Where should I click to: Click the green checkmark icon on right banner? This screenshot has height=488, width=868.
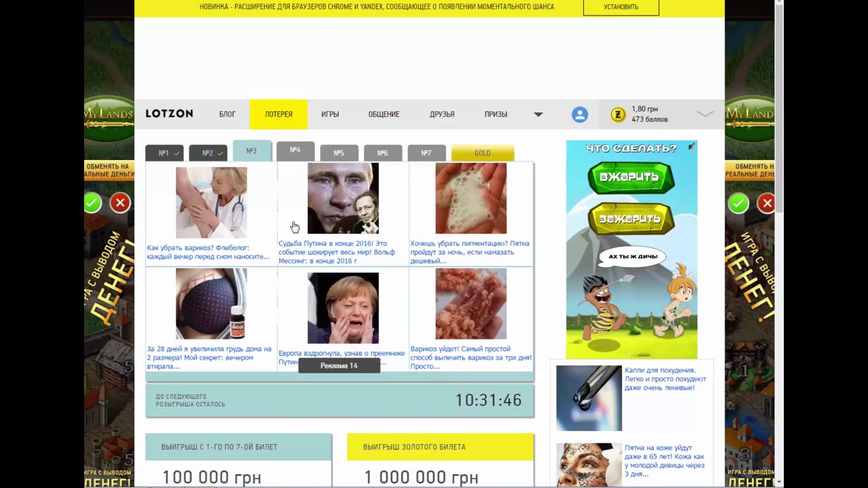pyautogui.click(x=738, y=203)
